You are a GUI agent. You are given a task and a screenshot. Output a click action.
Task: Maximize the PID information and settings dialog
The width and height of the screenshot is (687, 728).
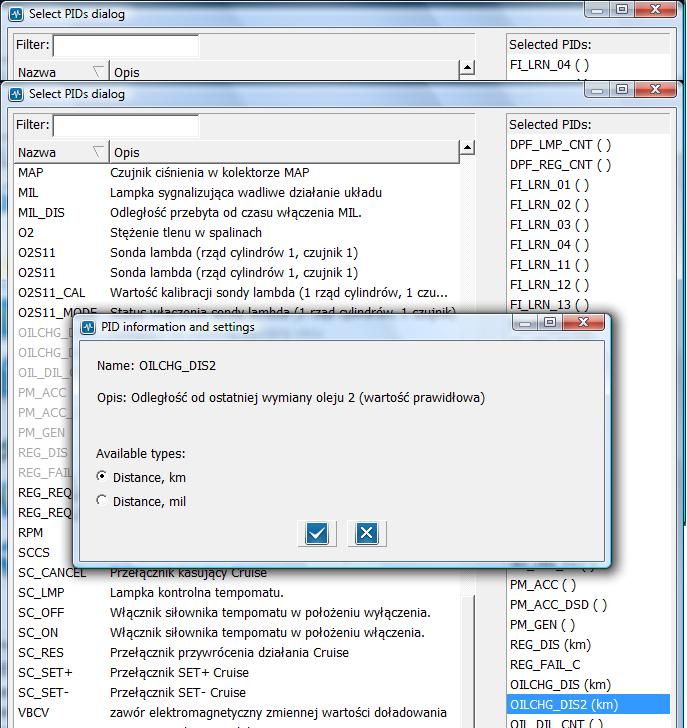click(x=551, y=324)
